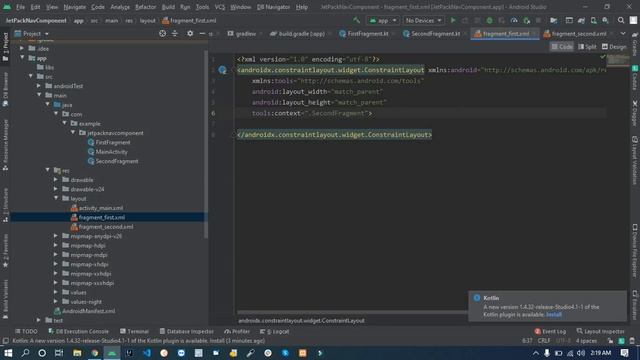Open the Event Log tool window

(x=550, y=331)
